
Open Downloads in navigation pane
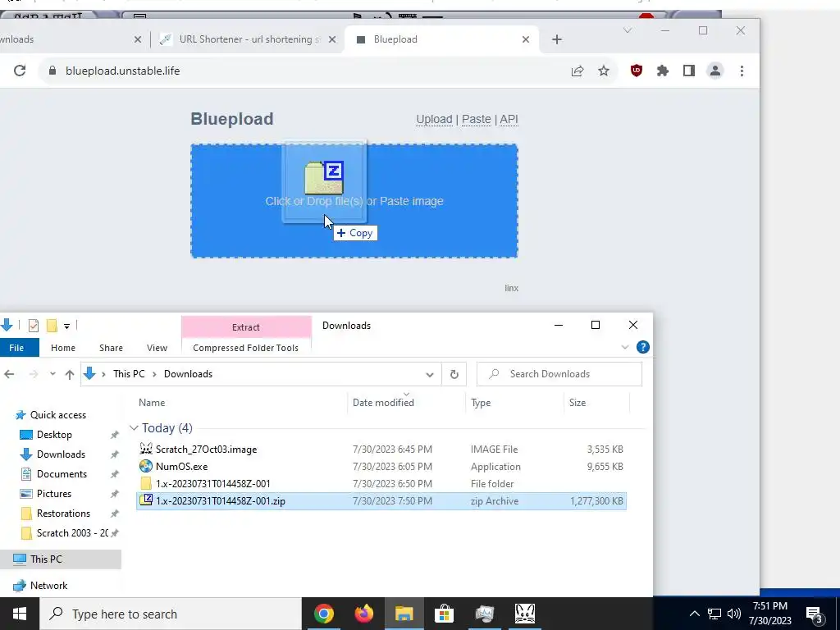click(x=61, y=454)
